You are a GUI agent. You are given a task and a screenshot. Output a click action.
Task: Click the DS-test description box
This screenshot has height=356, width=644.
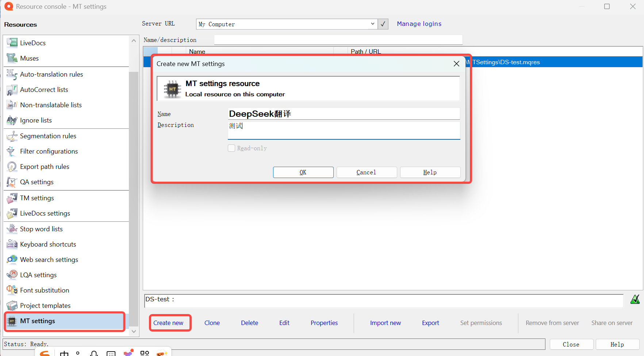(x=384, y=301)
